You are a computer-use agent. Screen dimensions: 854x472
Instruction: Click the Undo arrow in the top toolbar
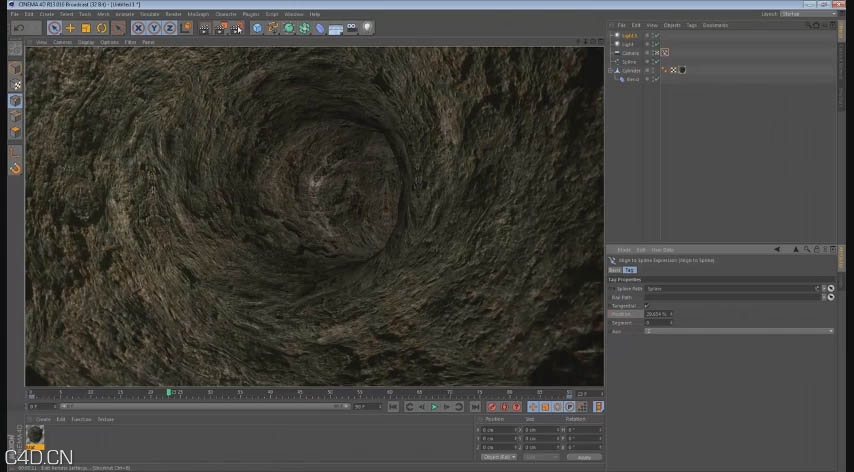click(x=20, y=28)
